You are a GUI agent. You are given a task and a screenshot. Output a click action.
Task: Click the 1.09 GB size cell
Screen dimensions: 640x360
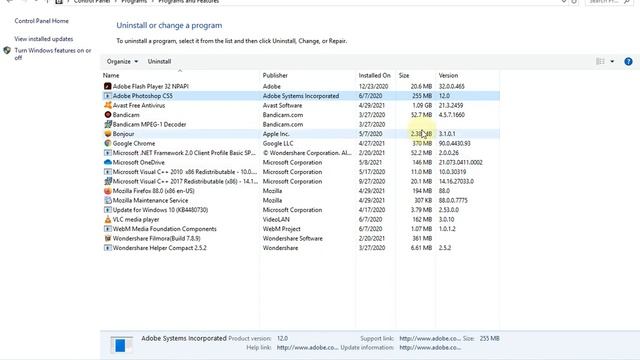(422, 105)
